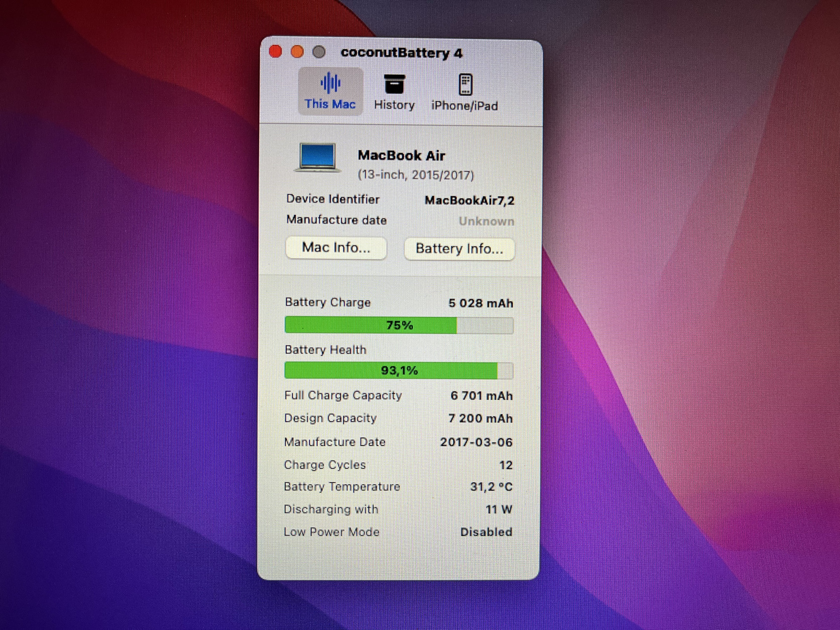Screen dimensions: 840x630
Task: Click the Discharging with label
Action: click(331, 509)
